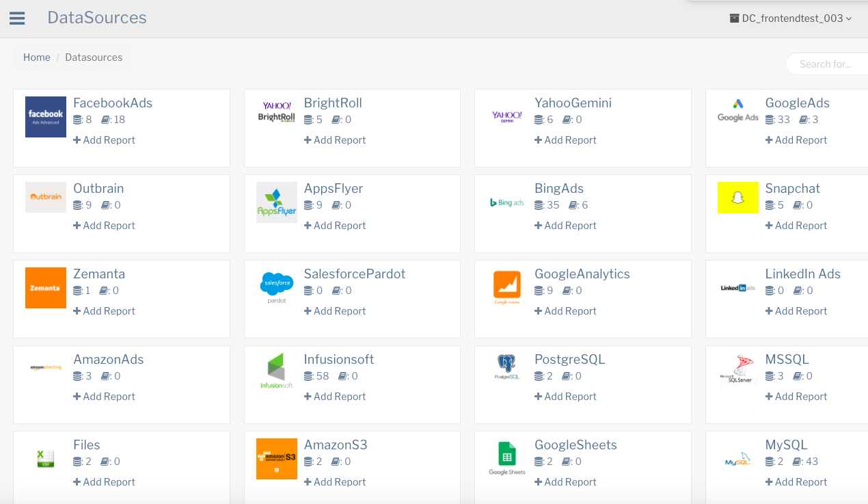Click the Amazon S3 logo icon

277,459
